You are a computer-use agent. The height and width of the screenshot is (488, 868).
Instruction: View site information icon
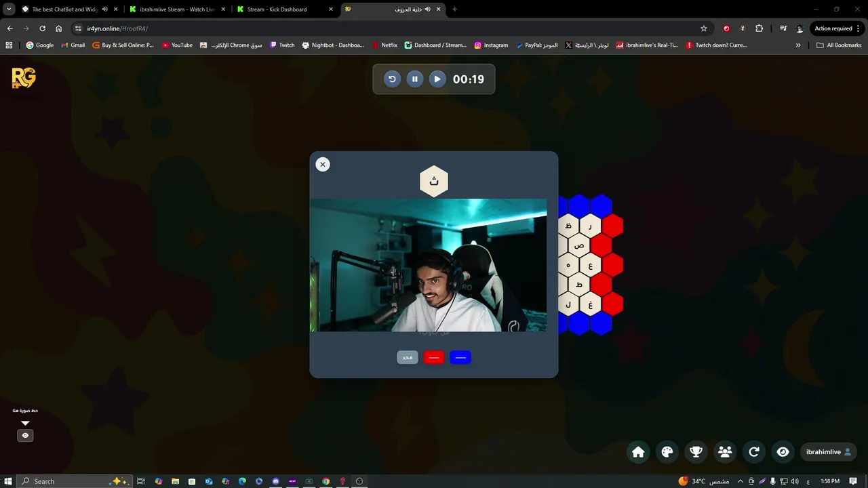(78, 28)
